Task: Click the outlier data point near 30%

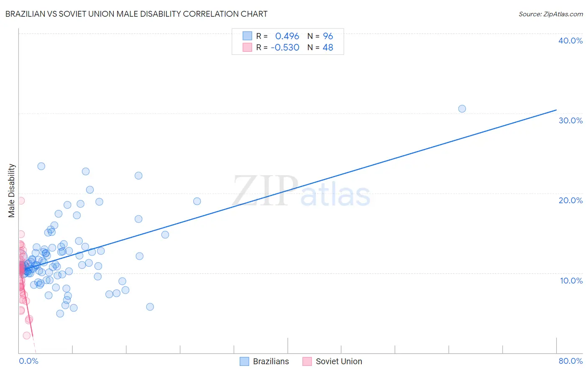Action: tap(462, 109)
